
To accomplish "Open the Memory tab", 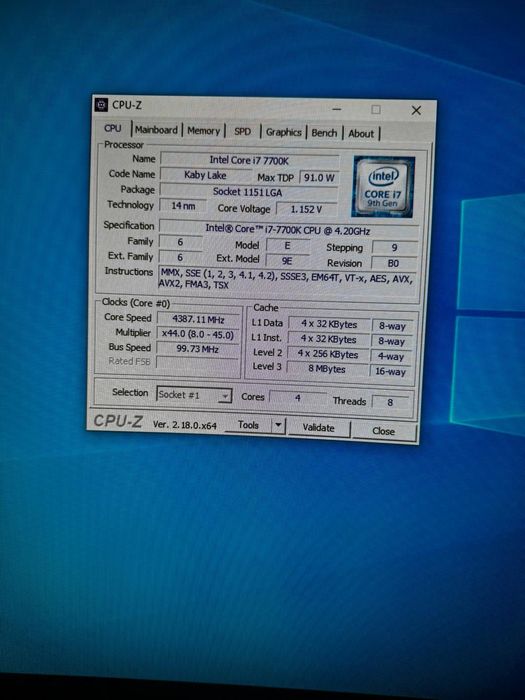I will [204, 131].
